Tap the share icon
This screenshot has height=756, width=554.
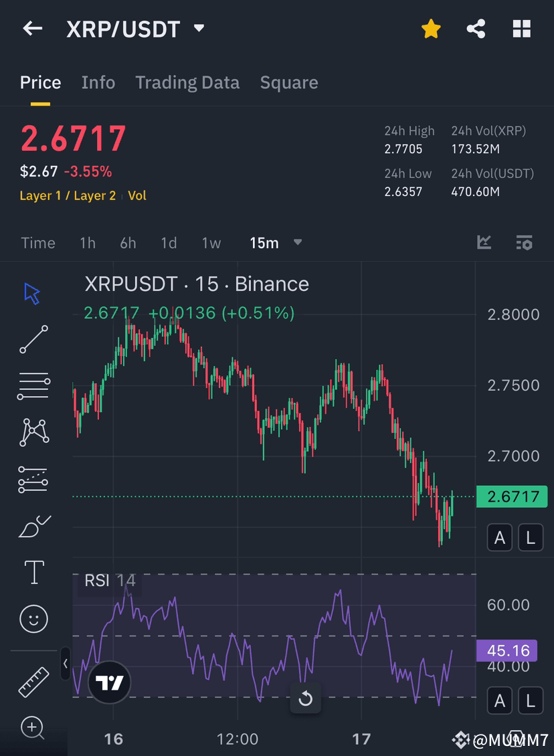click(x=476, y=29)
